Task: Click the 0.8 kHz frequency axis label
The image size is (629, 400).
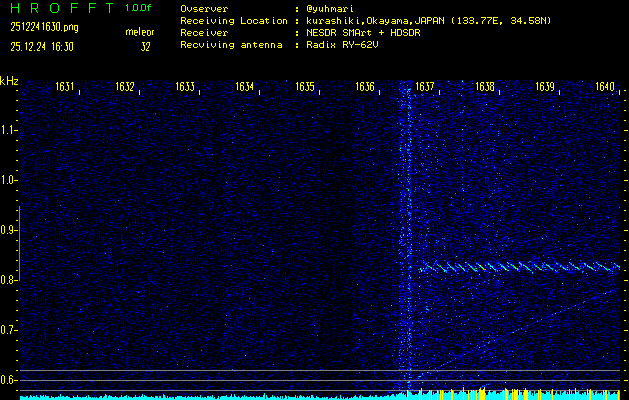Action: click(9, 280)
